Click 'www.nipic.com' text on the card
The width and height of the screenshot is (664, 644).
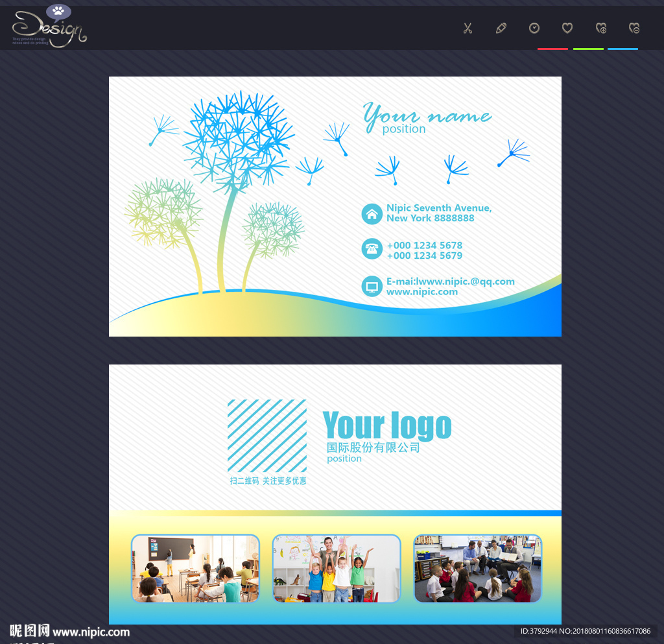[x=421, y=292]
